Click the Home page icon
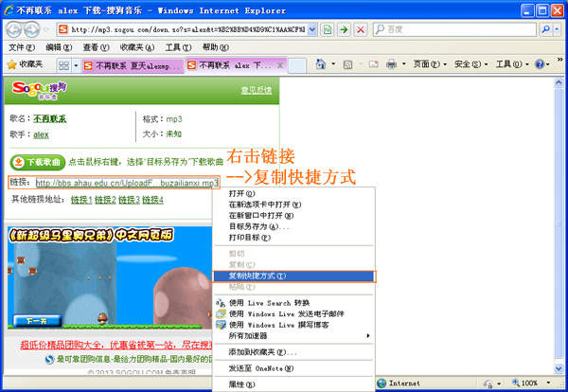The height and width of the screenshot is (392, 568). pos(320,64)
